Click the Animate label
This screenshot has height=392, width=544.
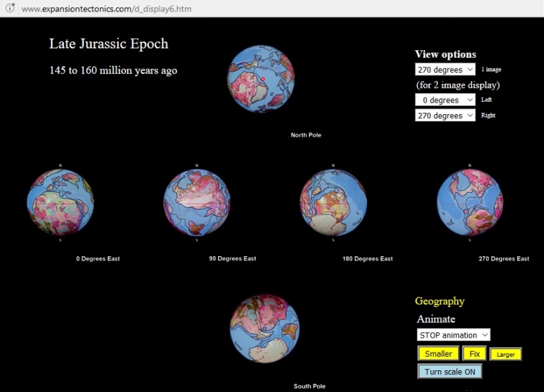point(436,319)
